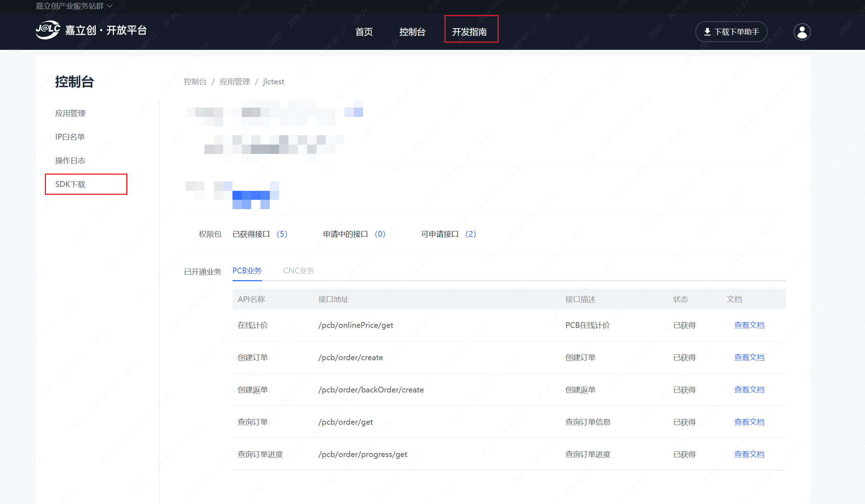Click 控制台 breadcrumb link
Screen dimensions: 865x504
click(x=195, y=82)
